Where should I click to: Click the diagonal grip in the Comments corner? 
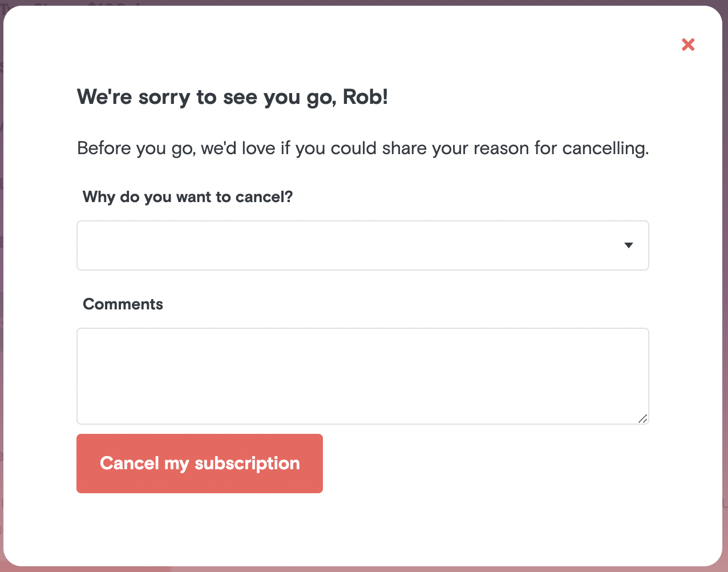coord(643,419)
